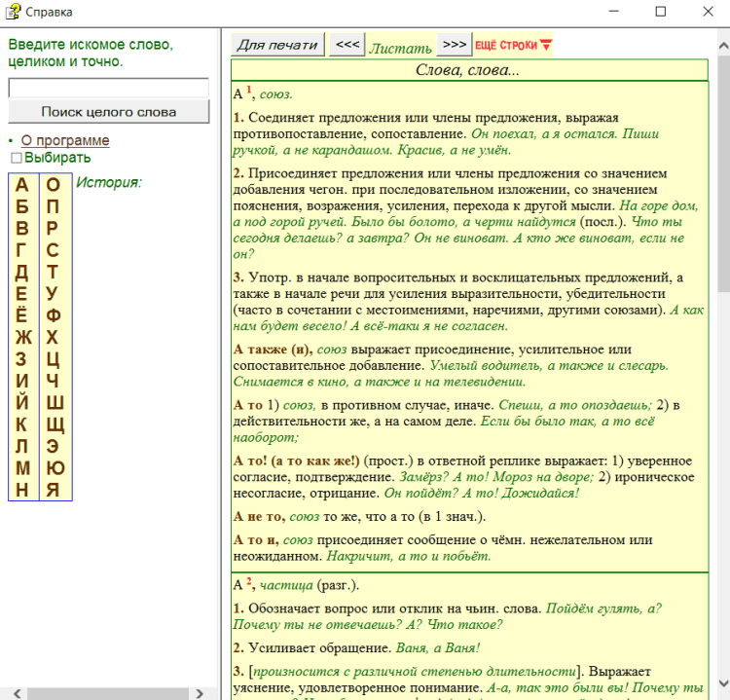This screenshot has width=730, height=700.
Task: Click the 'Слова, слова...' header bar
Action: coord(468,70)
